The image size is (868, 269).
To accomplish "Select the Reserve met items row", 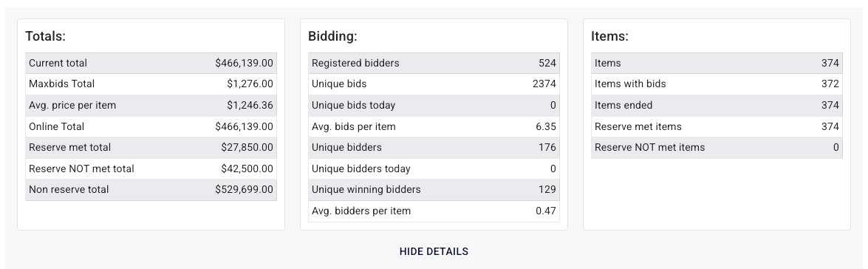I will (x=717, y=126).
